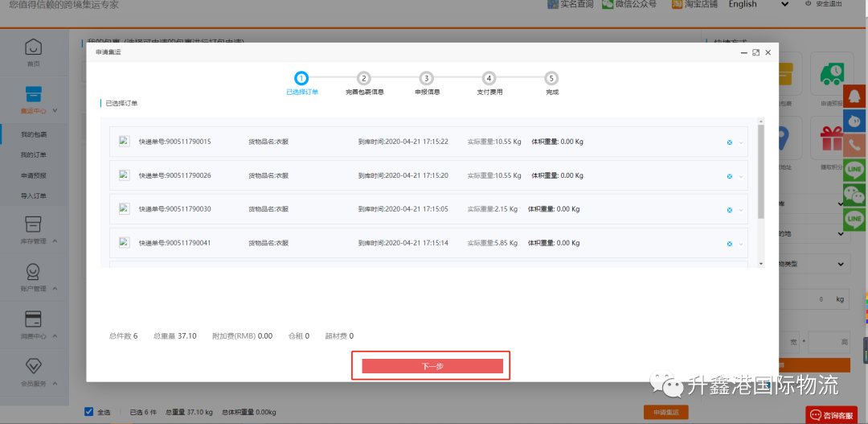This screenshot has height=424, width=868.
Task: Open 实名查询 link in top bar
Action: (x=570, y=5)
